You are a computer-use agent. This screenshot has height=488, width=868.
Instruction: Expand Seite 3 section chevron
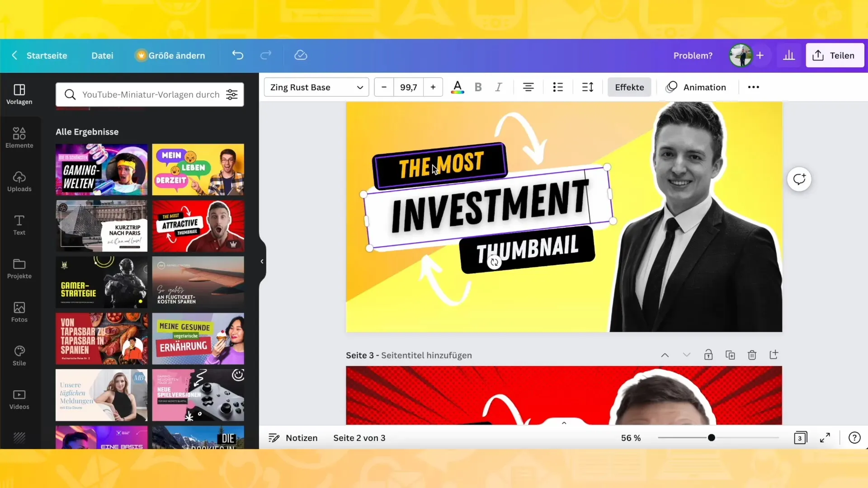687,355
